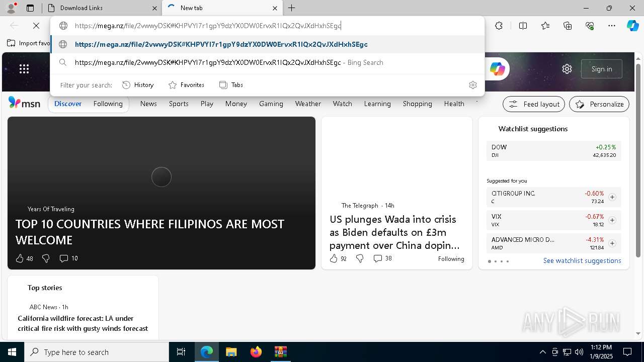Open MSN page settings gear
The width and height of the screenshot is (644, 362).
[x=567, y=69]
